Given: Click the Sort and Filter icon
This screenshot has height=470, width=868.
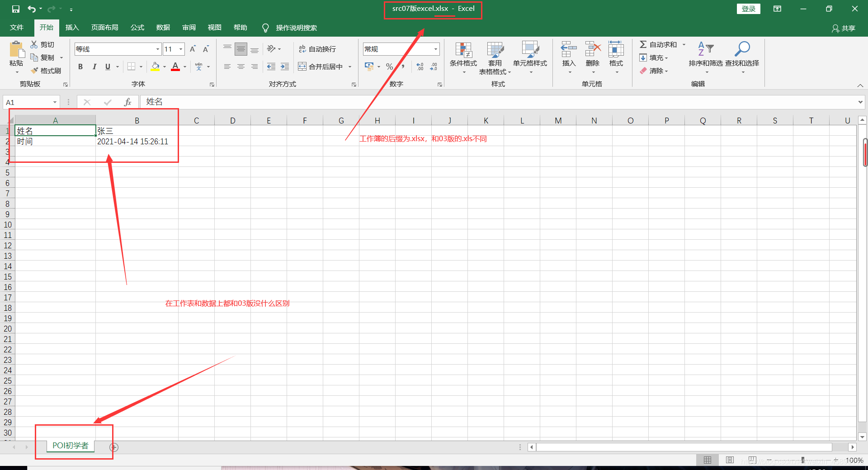Looking at the screenshot, I should pyautogui.click(x=706, y=49).
